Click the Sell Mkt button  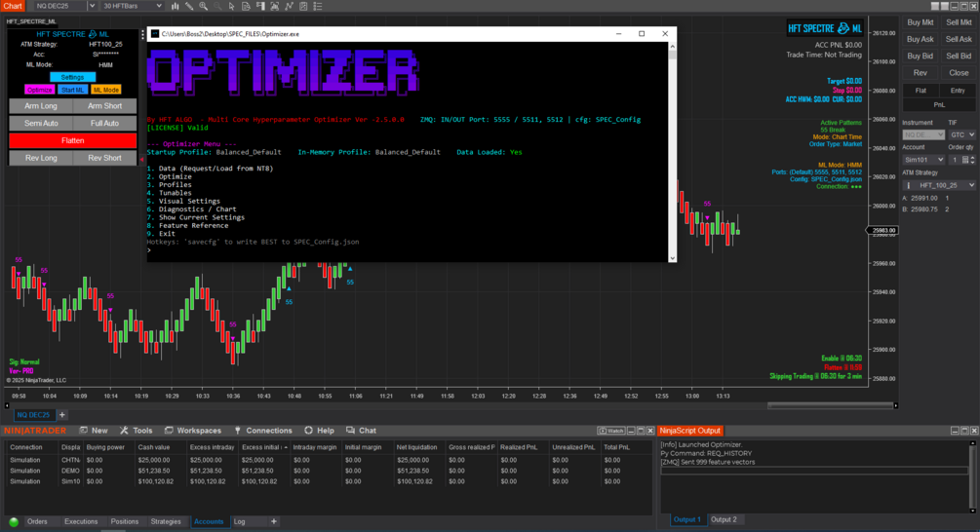coord(959,22)
